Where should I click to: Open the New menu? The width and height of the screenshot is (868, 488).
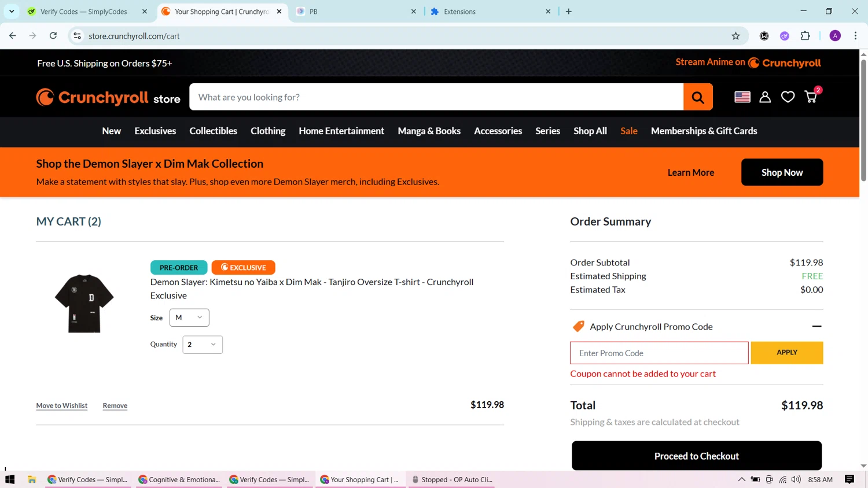112,131
